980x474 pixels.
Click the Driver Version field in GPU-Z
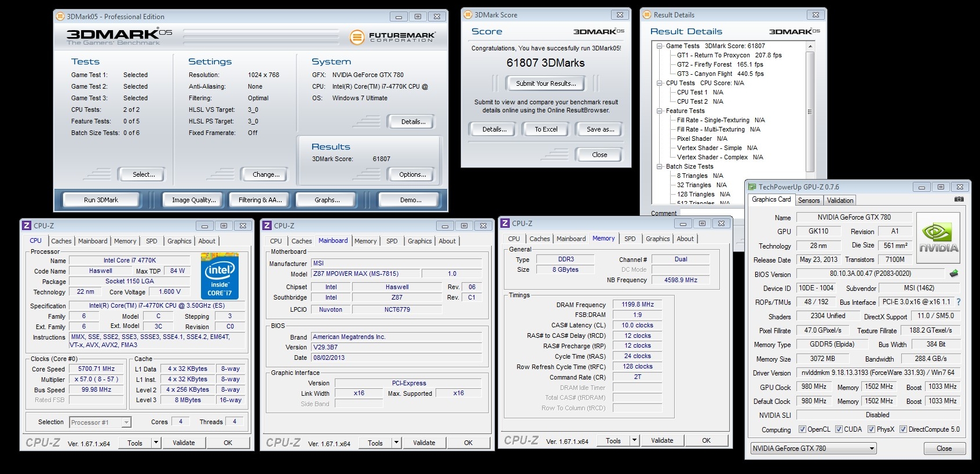pos(877,373)
